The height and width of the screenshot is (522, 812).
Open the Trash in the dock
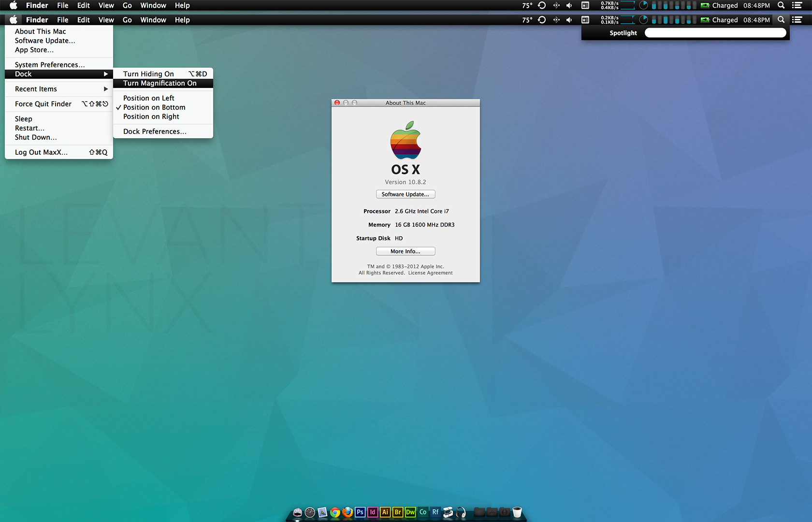click(517, 512)
